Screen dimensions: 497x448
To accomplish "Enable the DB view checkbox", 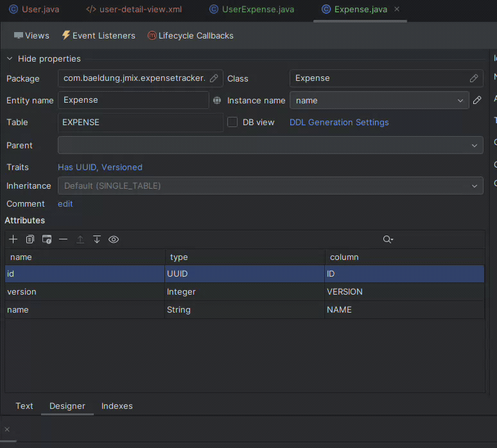I will click(x=232, y=122).
